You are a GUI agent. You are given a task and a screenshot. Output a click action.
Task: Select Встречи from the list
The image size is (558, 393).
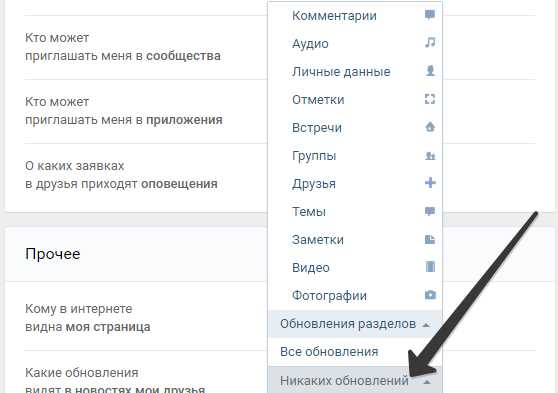[x=355, y=127]
